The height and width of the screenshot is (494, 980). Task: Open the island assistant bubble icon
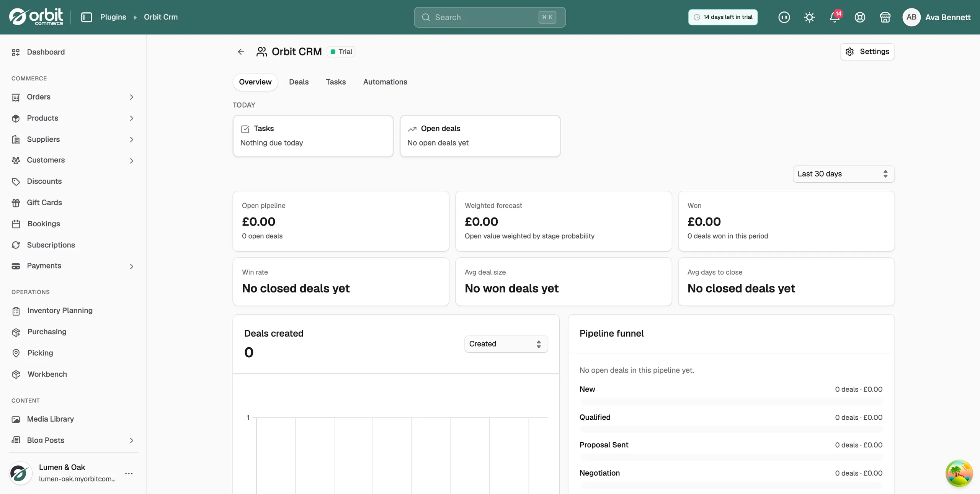(959, 473)
